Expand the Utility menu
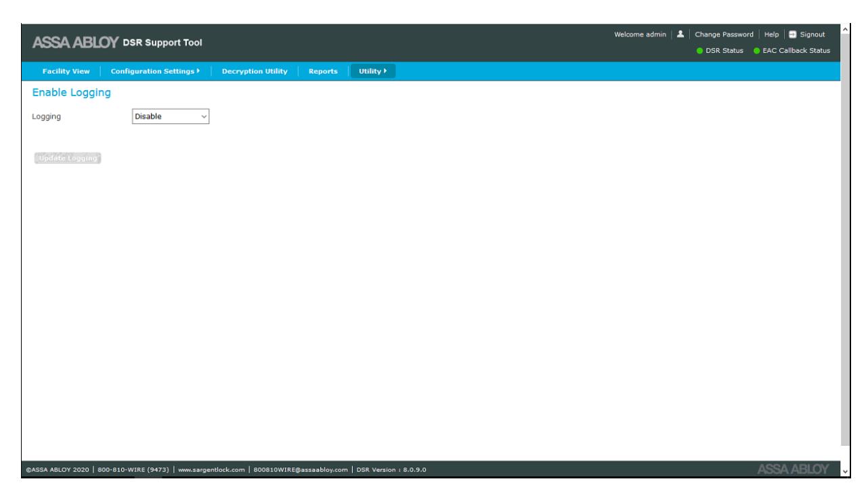This screenshot has height=496, width=868. pyautogui.click(x=372, y=71)
